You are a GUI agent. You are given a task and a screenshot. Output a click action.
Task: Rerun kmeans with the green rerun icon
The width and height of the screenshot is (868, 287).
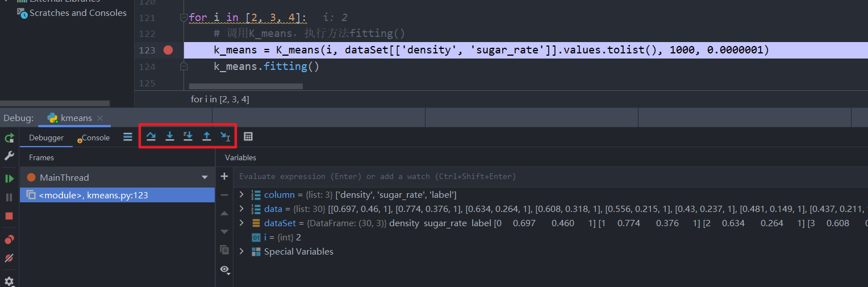(x=9, y=138)
